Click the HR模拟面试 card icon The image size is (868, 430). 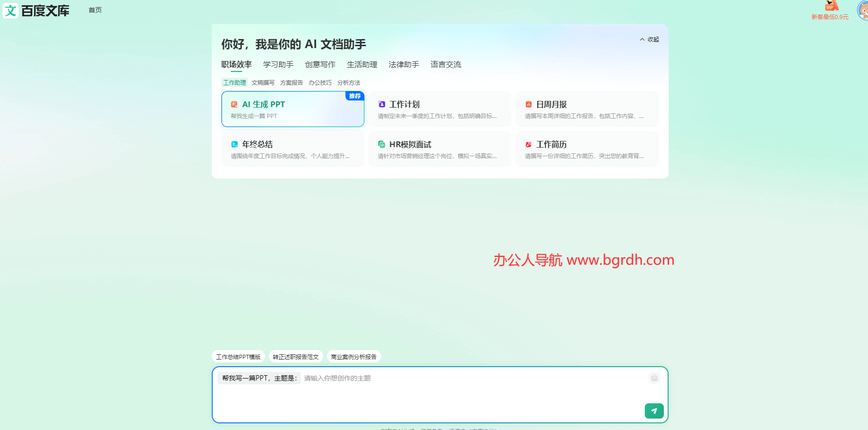coord(382,144)
